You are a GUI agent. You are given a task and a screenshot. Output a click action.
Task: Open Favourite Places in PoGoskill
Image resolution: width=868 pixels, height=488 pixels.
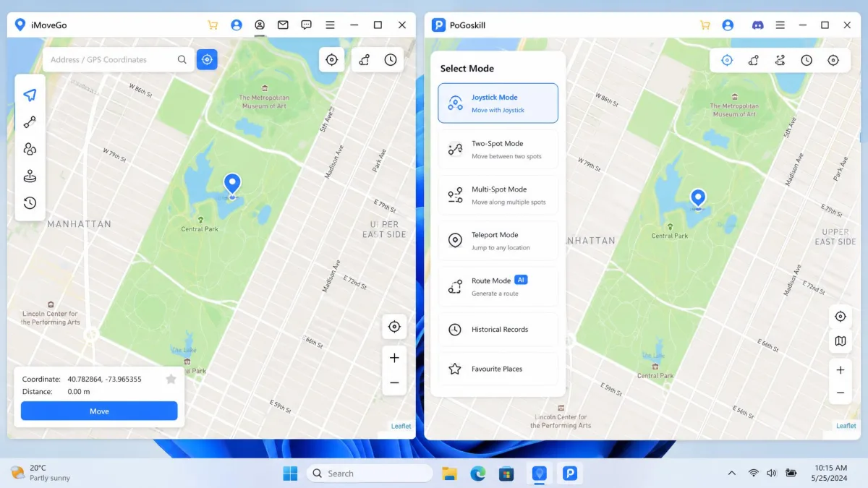click(x=498, y=369)
